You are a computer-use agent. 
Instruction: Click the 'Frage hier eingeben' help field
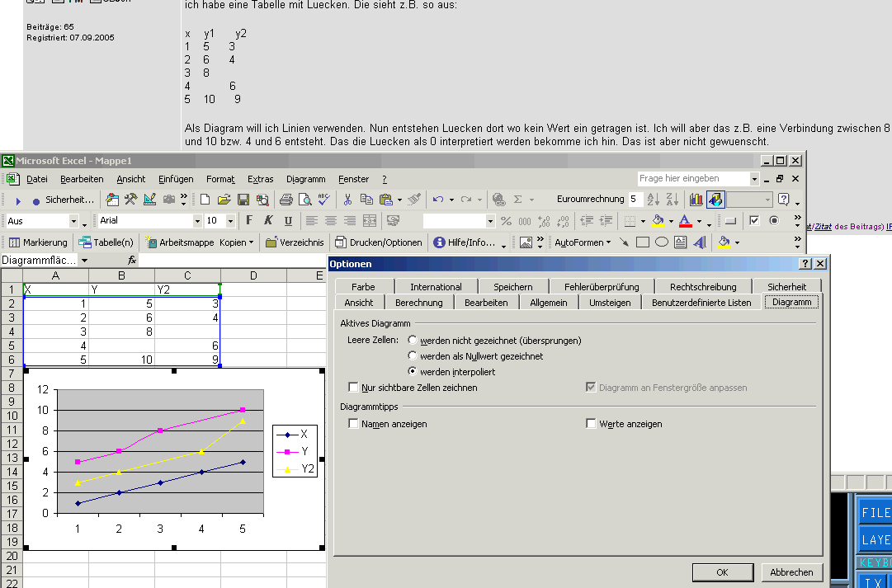[693, 179]
